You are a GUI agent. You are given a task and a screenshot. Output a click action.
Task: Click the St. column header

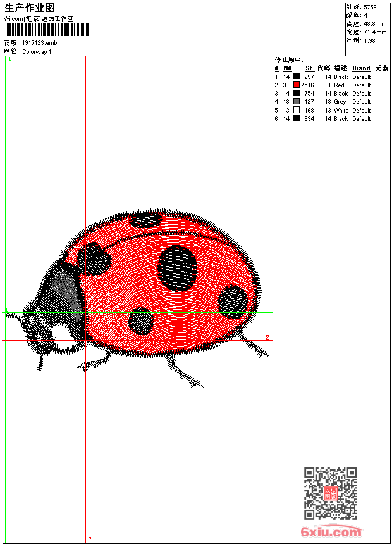310,68
